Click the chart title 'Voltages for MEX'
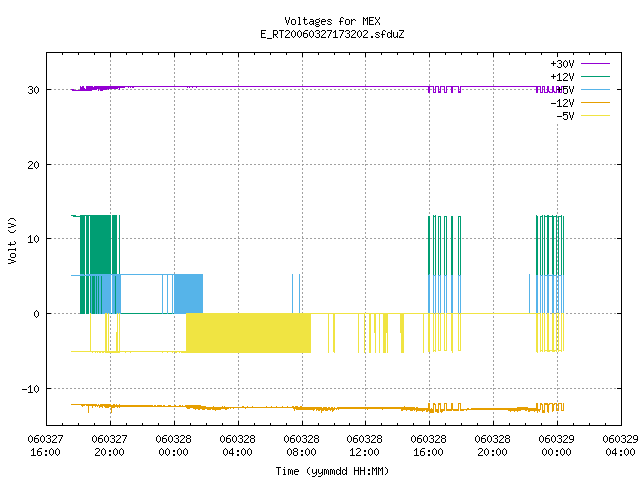The height and width of the screenshot is (480, 640). [332, 21]
